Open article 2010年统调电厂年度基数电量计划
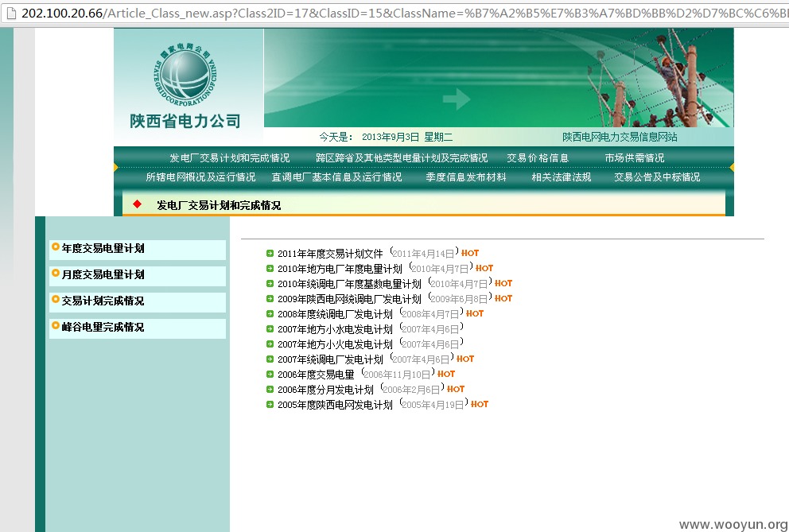Screen dimensions: 789x532 point(349,284)
